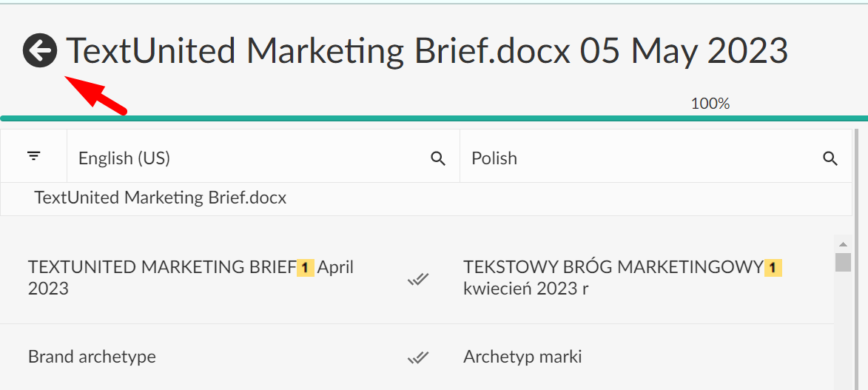Click TextUnited Marketing Brief.docx file row
Viewport: 868px width, 390px height.
coord(161,198)
